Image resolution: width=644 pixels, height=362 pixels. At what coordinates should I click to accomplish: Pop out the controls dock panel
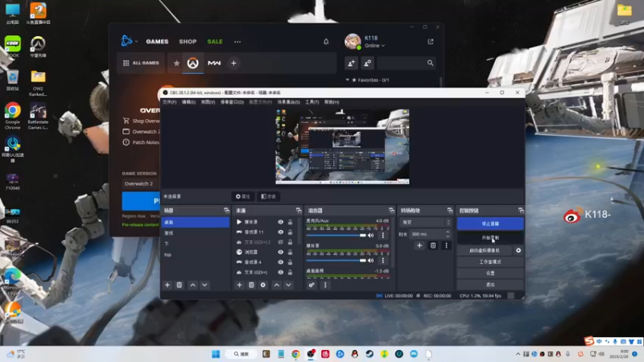[x=521, y=210]
